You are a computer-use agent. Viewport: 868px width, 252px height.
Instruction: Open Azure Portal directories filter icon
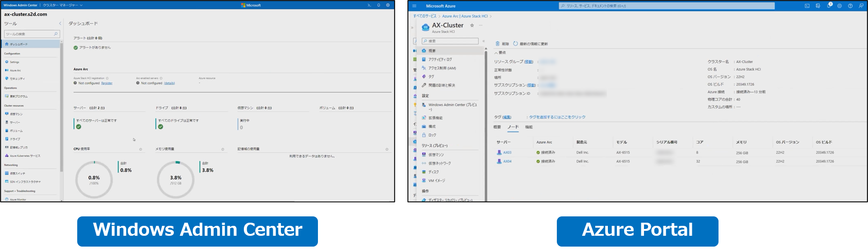tap(818, 6)
